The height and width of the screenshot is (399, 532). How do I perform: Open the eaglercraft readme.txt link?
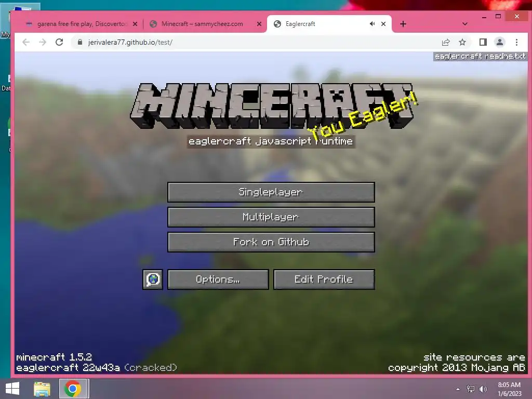click(x=480, y=56)
